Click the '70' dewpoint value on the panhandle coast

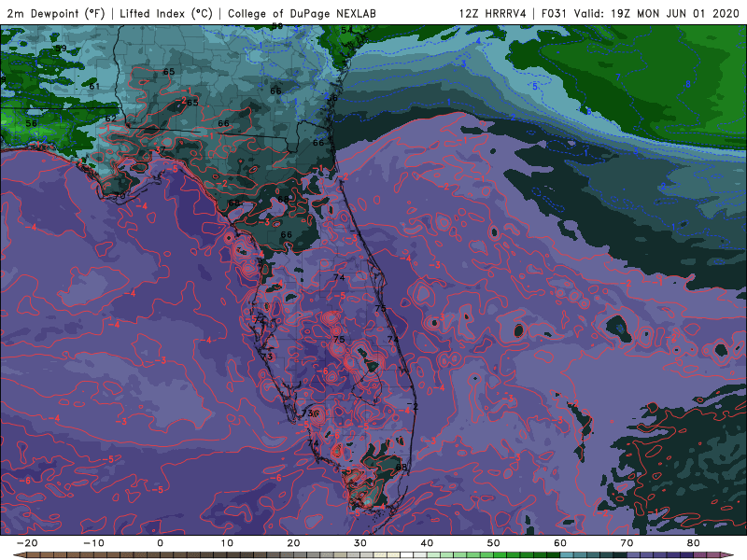click(x=120, y=196)
